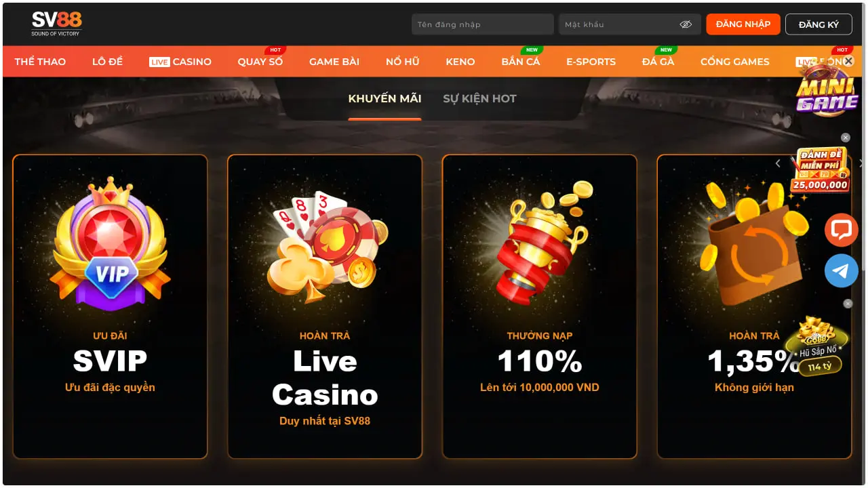
Task: Open the Thưởng Nạp 110% promotion card
Action: click(x=540, y=307)
